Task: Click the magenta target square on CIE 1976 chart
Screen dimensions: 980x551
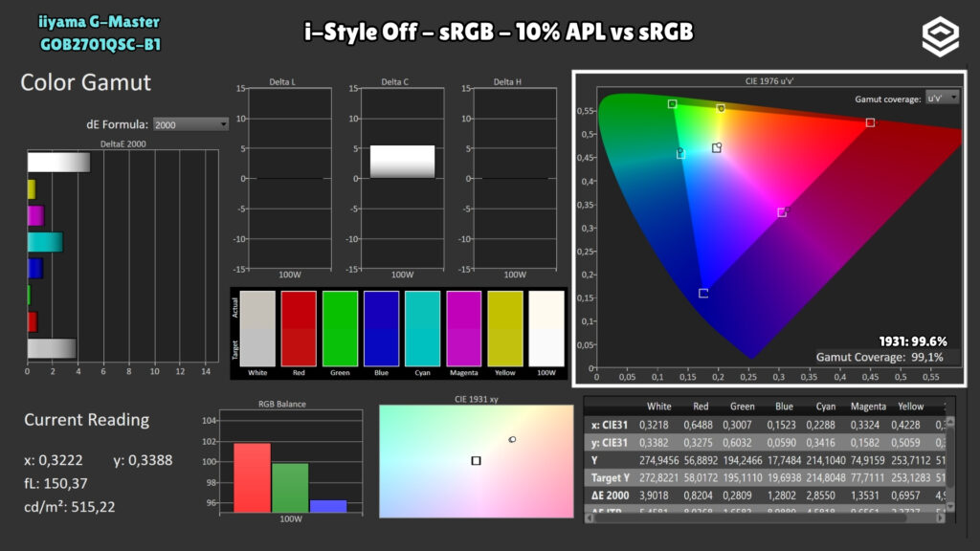Action: pyautogui.click(x=781, y=213)
